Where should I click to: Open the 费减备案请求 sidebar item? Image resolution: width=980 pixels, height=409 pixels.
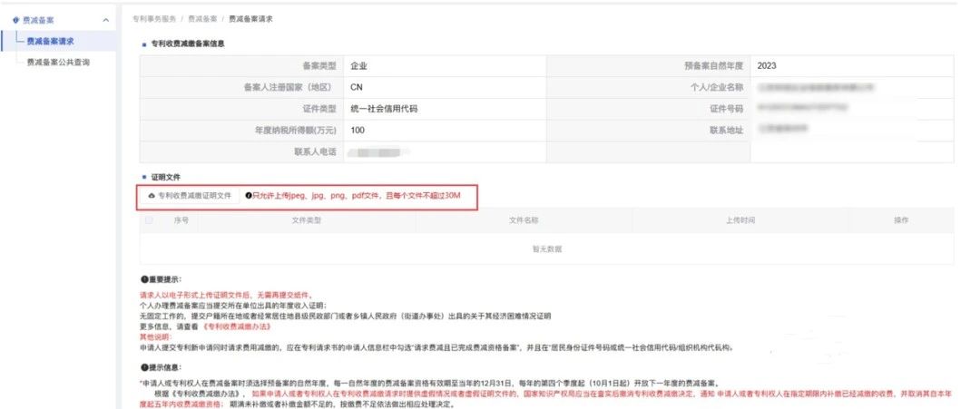click(51, 41)
